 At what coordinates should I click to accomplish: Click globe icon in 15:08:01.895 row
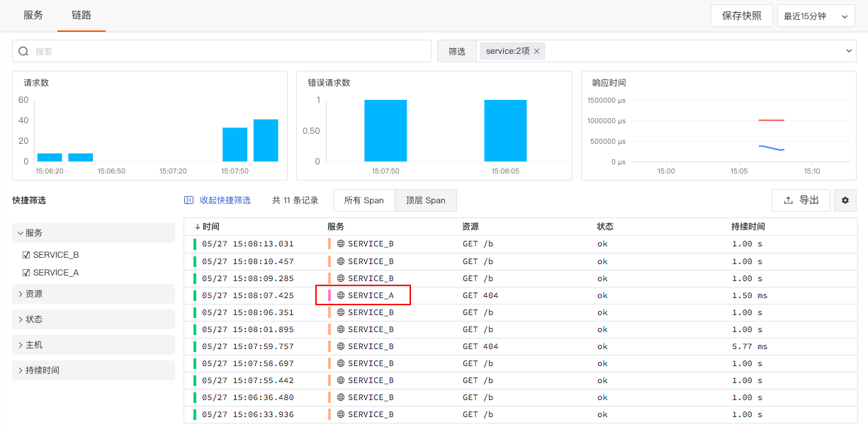pos(341,329)
